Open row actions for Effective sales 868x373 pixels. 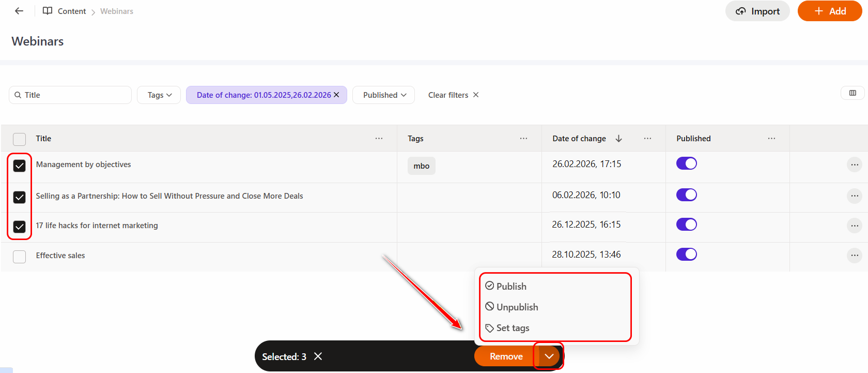(855, 255)
